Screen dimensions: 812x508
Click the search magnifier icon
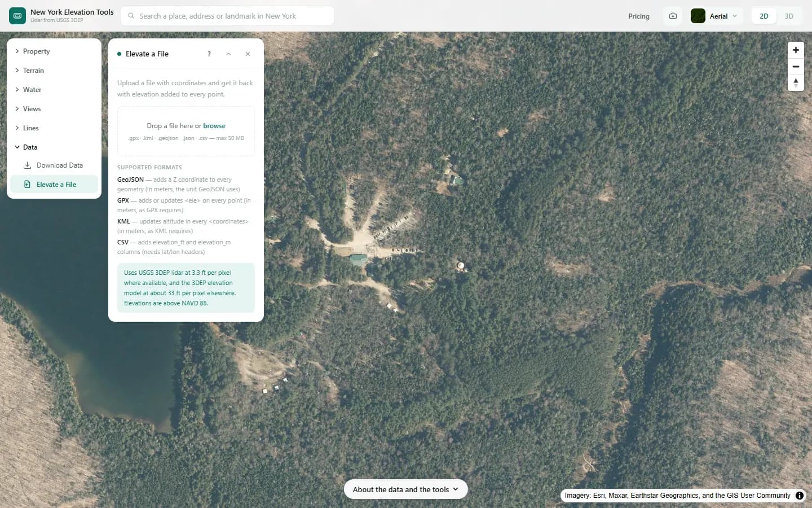131,16
